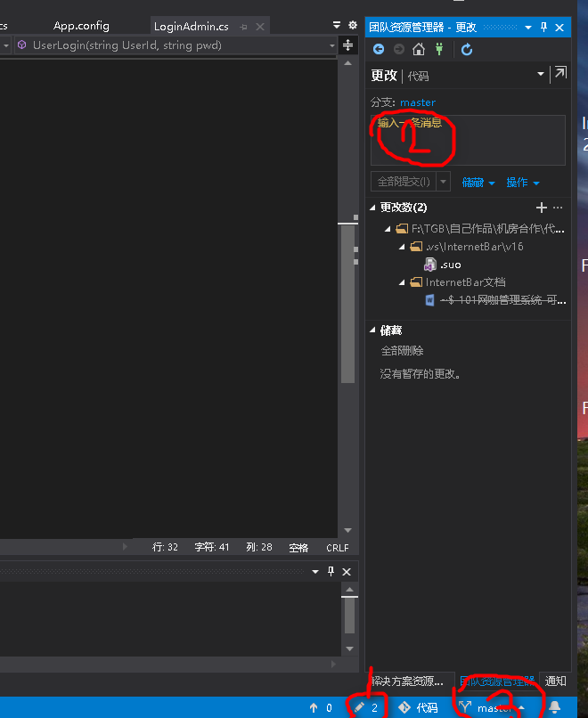Viewport: 588px width, 718px height.
Task: Click 全部删除 link
Action: coord(402,351)
